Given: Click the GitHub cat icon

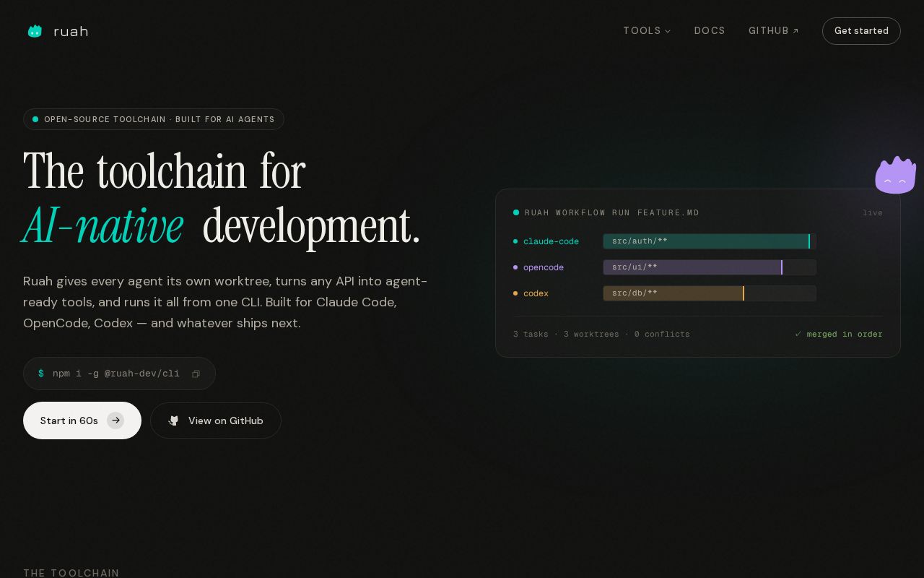Looking at the screenshot, I should pos(173,420).
